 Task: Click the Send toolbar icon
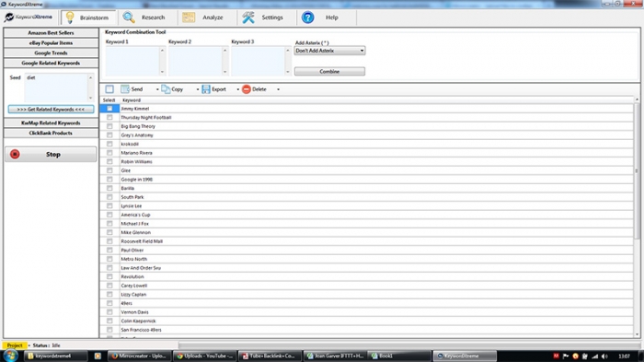point(125,89)
